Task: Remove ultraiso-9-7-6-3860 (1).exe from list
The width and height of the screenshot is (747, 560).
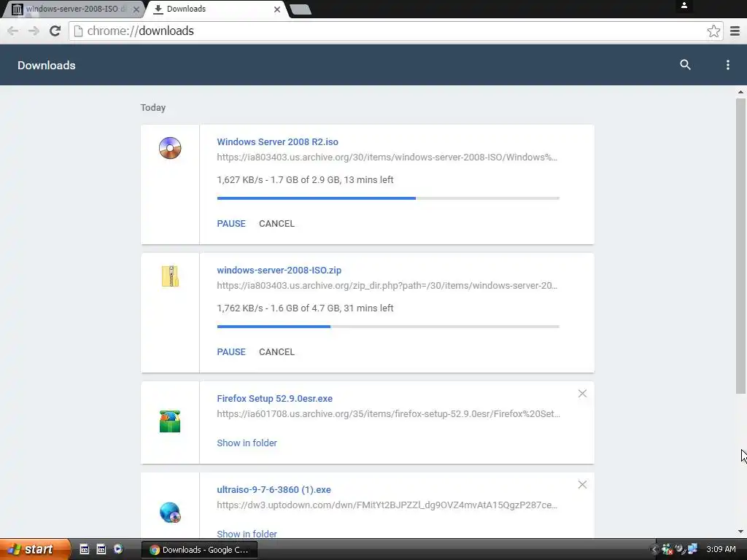Action: click(582, 485)
